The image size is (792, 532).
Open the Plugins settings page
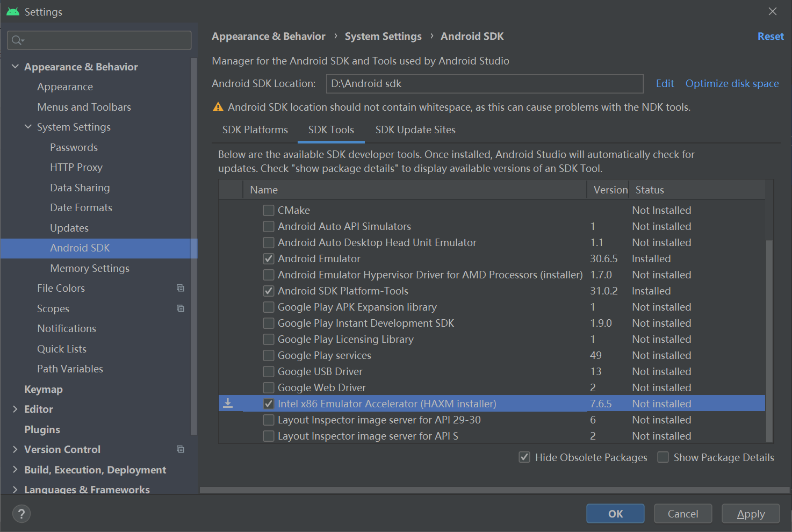[x=42, y=429]
